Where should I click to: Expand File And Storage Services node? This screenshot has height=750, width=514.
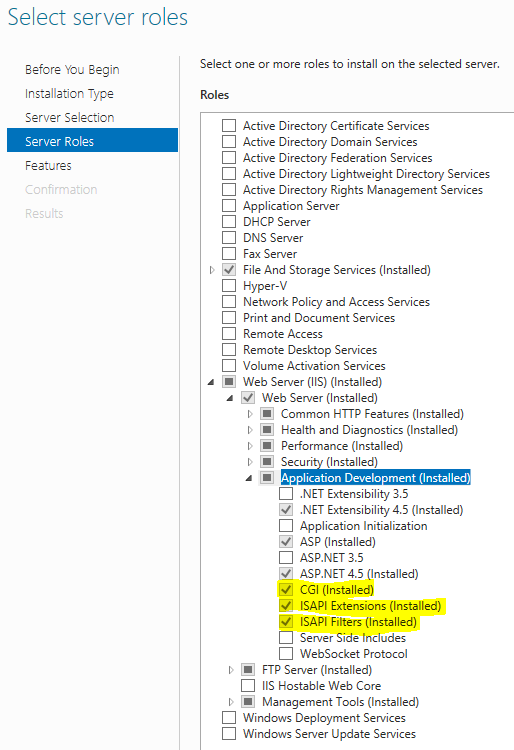[212, 270]
